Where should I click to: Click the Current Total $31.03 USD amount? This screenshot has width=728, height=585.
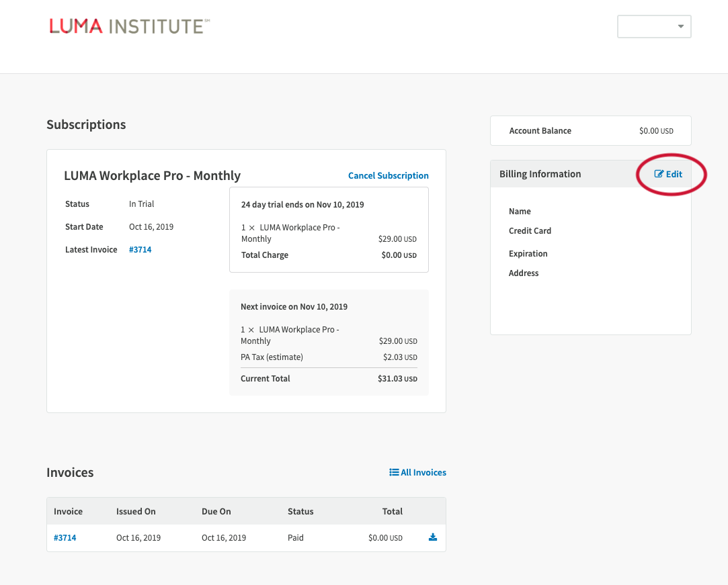coord(397,379)
